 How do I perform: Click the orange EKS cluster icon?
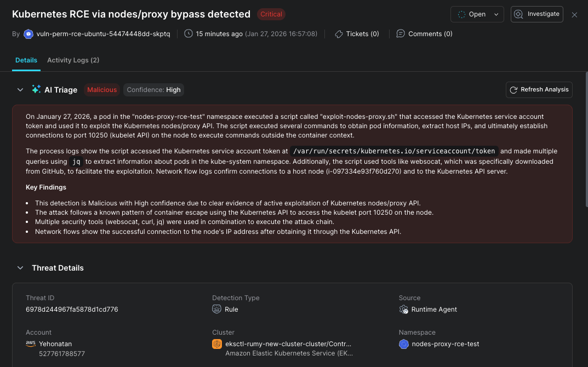[217, 344]
